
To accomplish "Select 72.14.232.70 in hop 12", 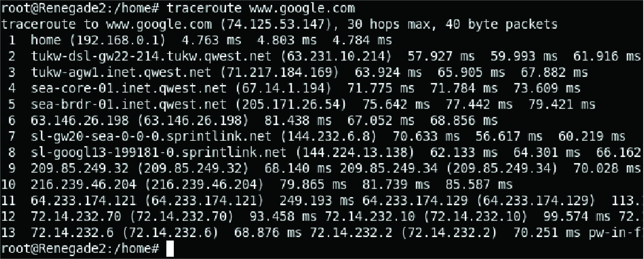I will (76, 216).
